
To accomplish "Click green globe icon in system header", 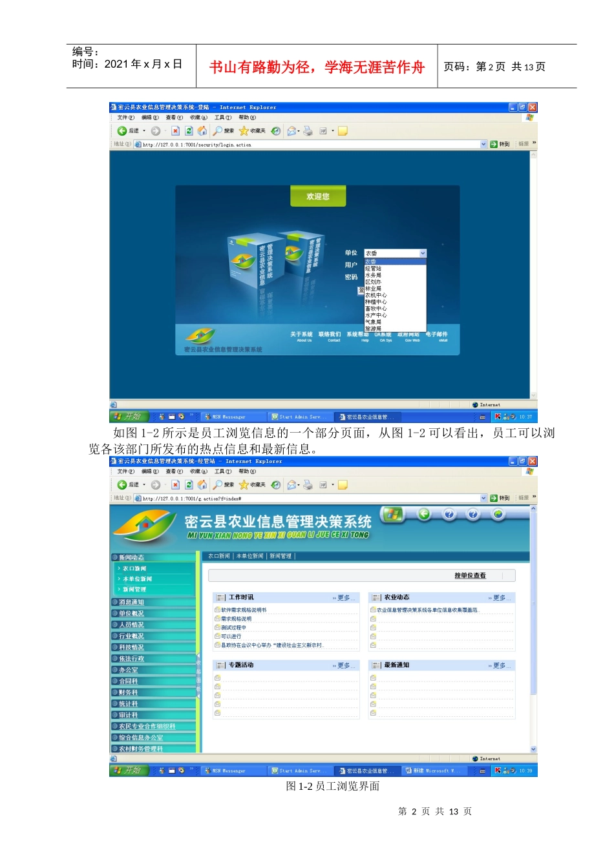I will click(498, 514).
